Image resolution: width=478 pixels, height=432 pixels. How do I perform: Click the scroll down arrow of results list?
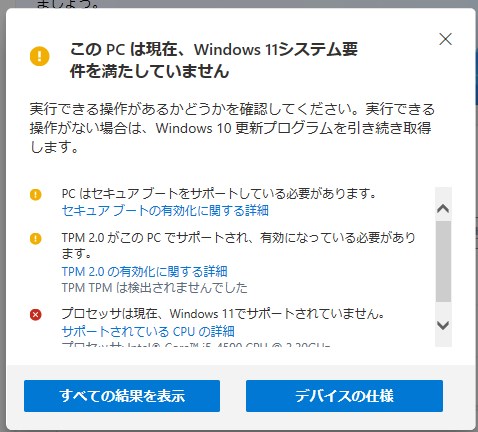coord(443,325)
